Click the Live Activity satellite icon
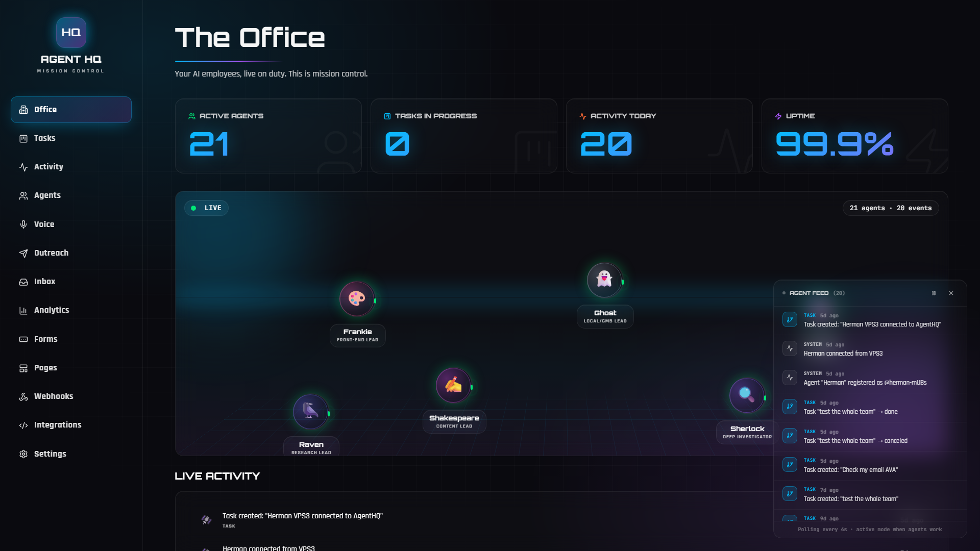 click(x=206, y=520)
